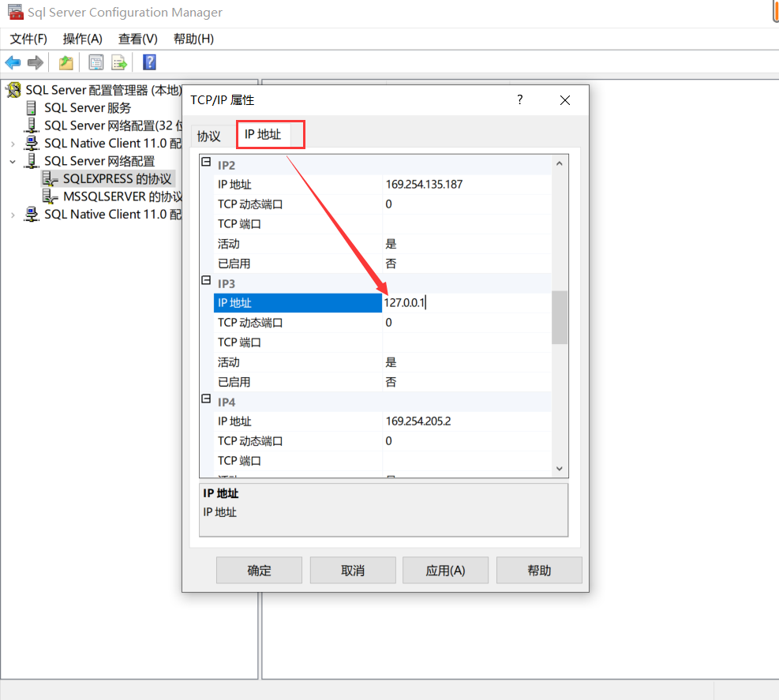Click the blue Back arrow toolbar icon
This screenshot has height=700, width=779.
[13, 62]
